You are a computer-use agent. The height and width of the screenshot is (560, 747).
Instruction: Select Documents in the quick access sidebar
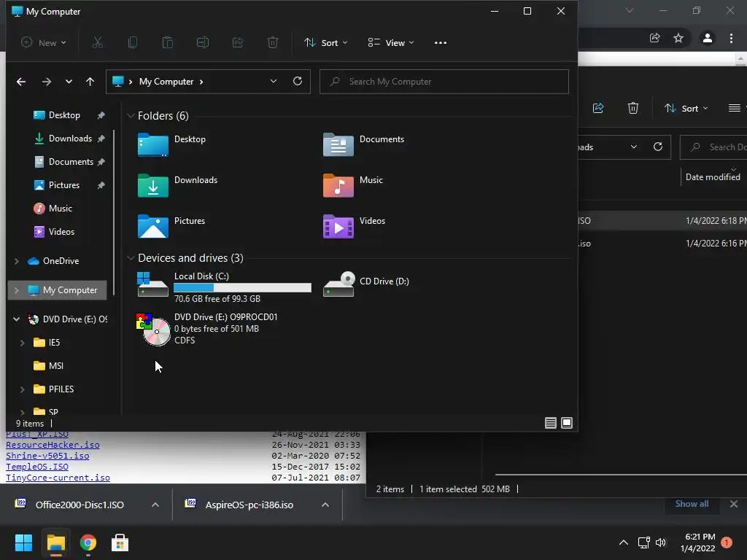[x=71, y=161]
